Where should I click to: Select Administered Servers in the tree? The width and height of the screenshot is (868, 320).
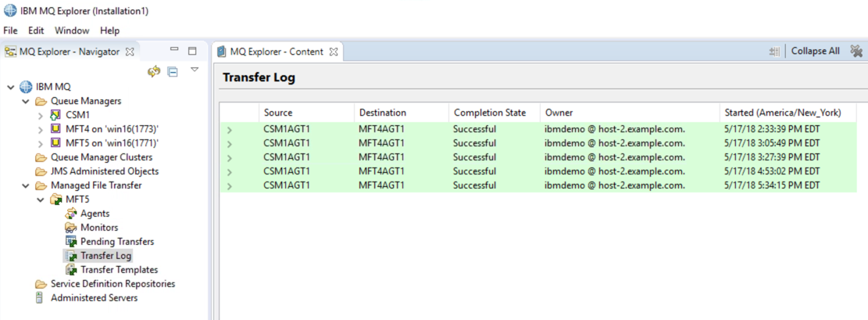tap(94, 298)
